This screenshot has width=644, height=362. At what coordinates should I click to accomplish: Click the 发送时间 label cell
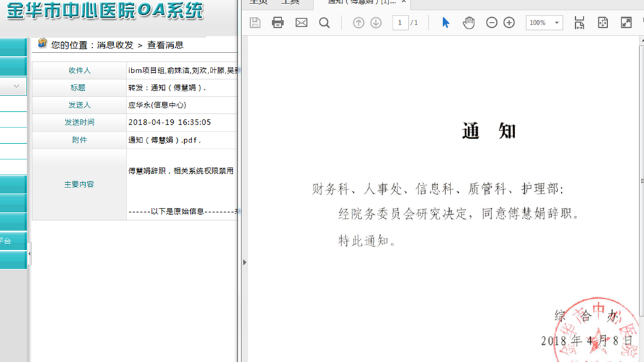pos(79,123)
